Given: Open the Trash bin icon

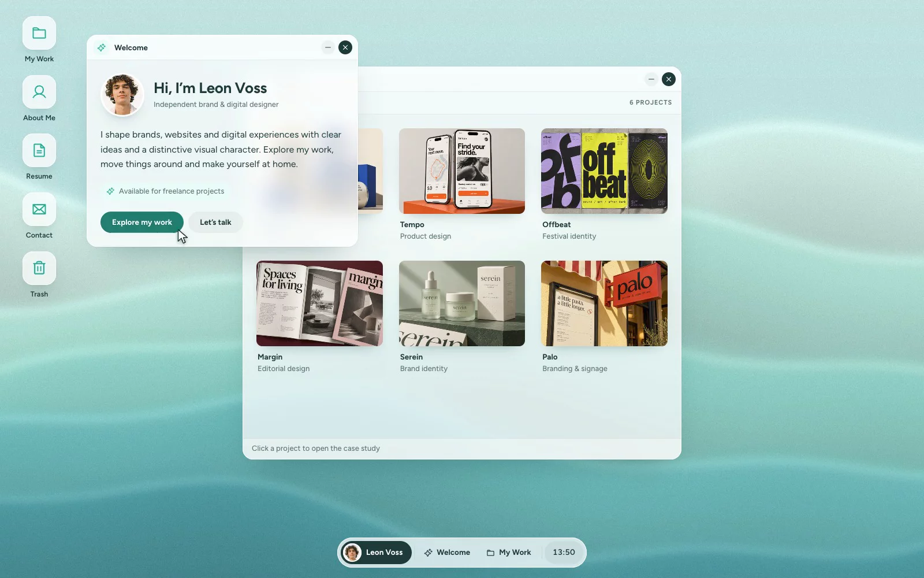Looking at the screenshot, I should point(39,268).
